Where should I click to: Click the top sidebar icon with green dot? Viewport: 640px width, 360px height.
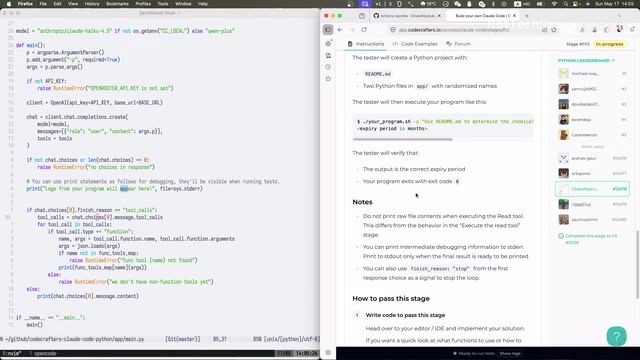click(x=328, y=43)
